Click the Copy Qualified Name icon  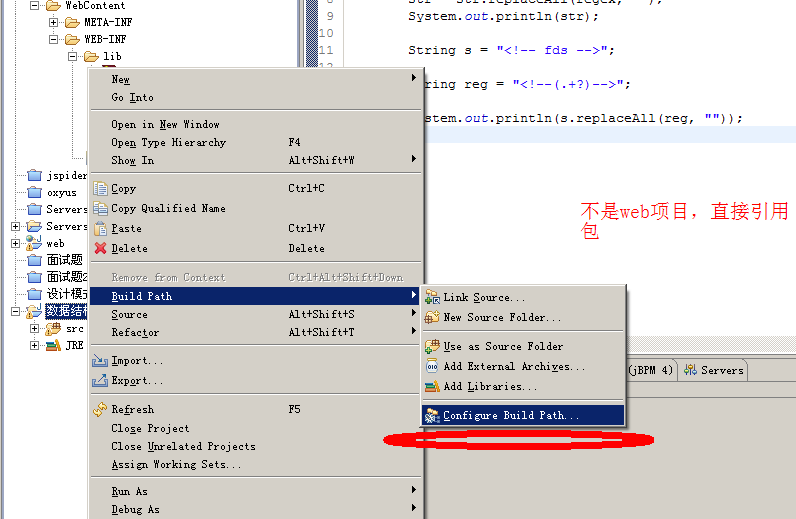(101, 208)
